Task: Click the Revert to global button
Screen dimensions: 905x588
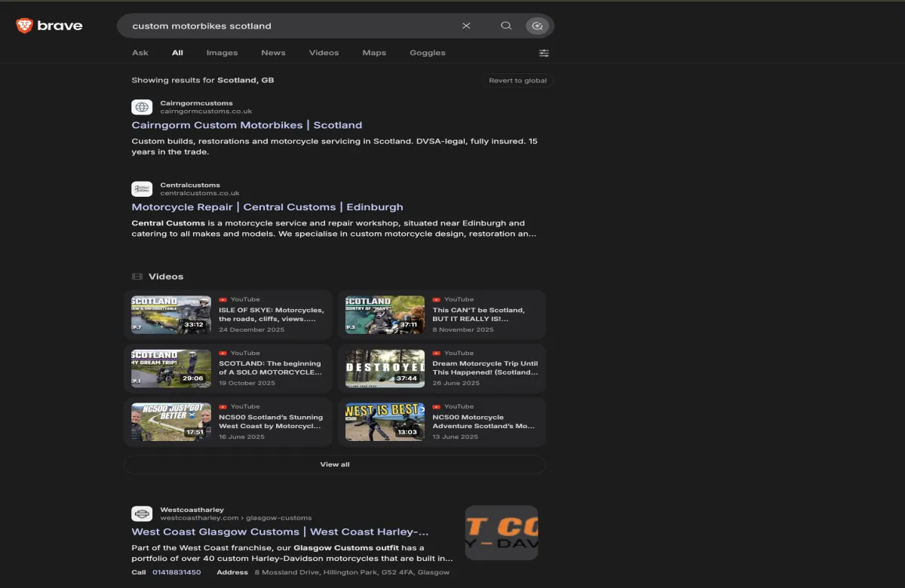Action: [x=518, y=81]
